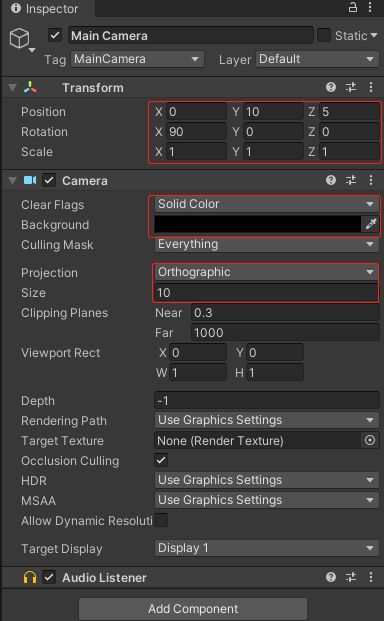Open Camera component three-dot menu
The width and height of the screenshot is (384, 621).
click(371, 181)
